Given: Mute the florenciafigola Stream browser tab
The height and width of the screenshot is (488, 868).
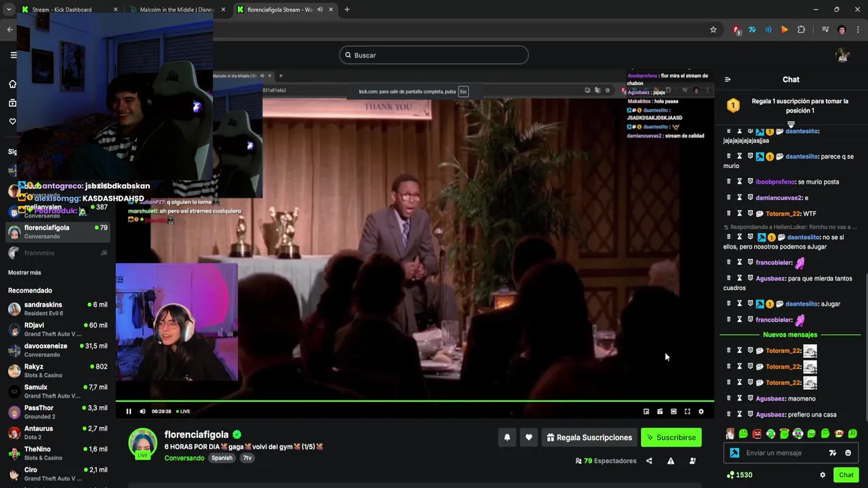Looking at the screenshot, I should [x=320, y=9].
